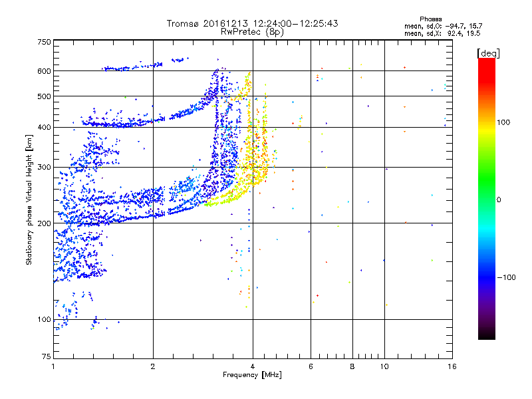Click the y-axis '300' tick label

pyautogui.click(x=44, y=167)
